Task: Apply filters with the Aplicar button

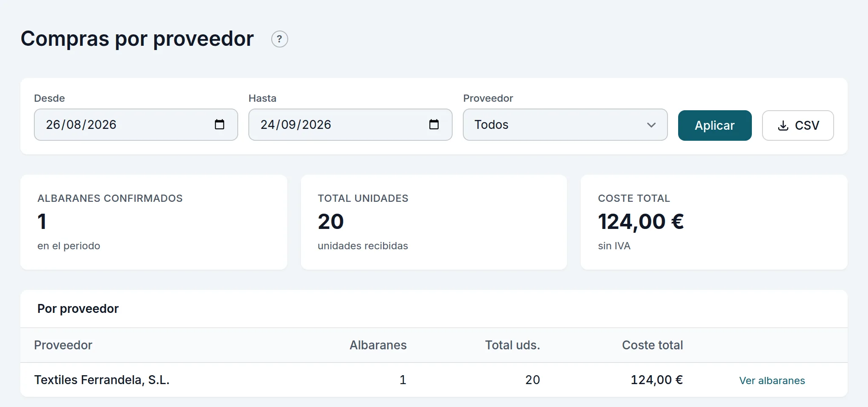Action: coord(715,125)
